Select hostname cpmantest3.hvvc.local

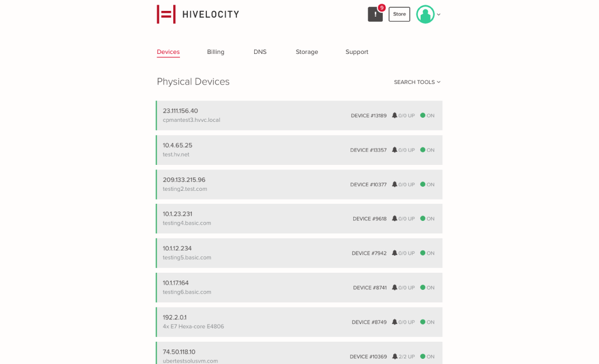191,120
